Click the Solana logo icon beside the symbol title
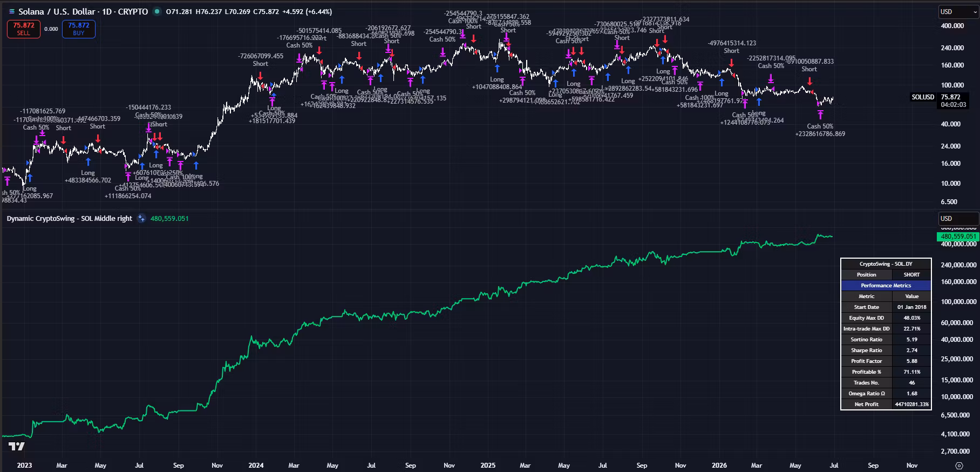Viewport: 980px width, 472px height. tap(12, 11)
